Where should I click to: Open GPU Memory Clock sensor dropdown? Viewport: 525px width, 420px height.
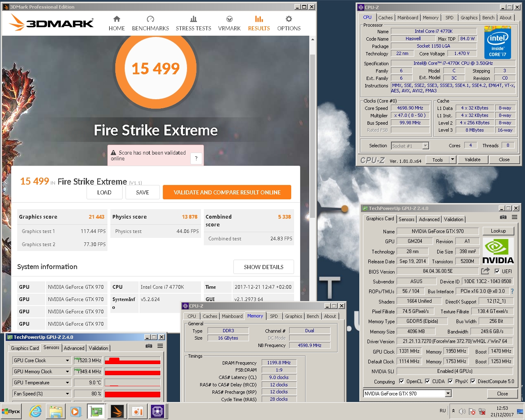(68, 372)
